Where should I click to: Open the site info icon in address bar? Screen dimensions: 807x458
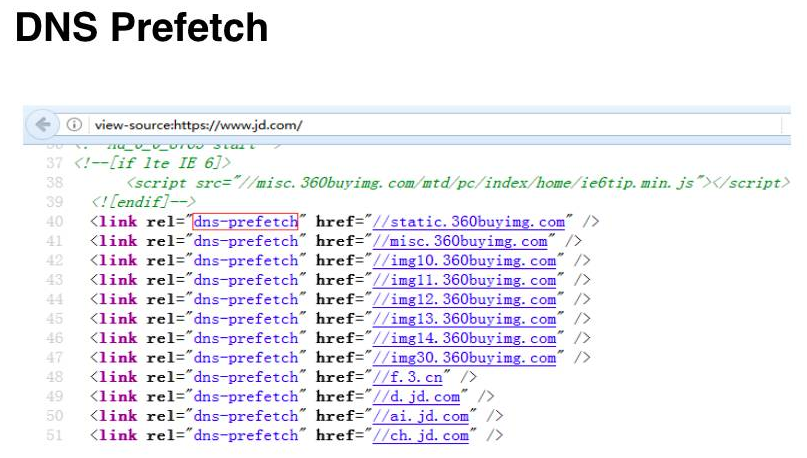(74, 125)
